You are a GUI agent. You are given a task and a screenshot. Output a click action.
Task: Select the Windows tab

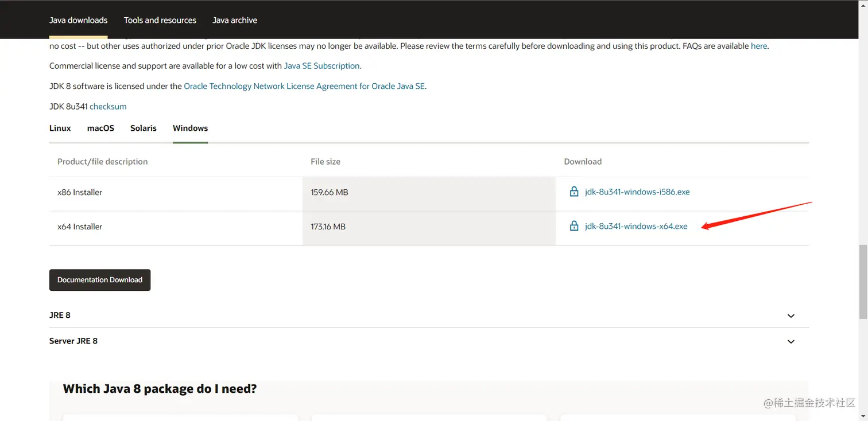click(190, 128)
